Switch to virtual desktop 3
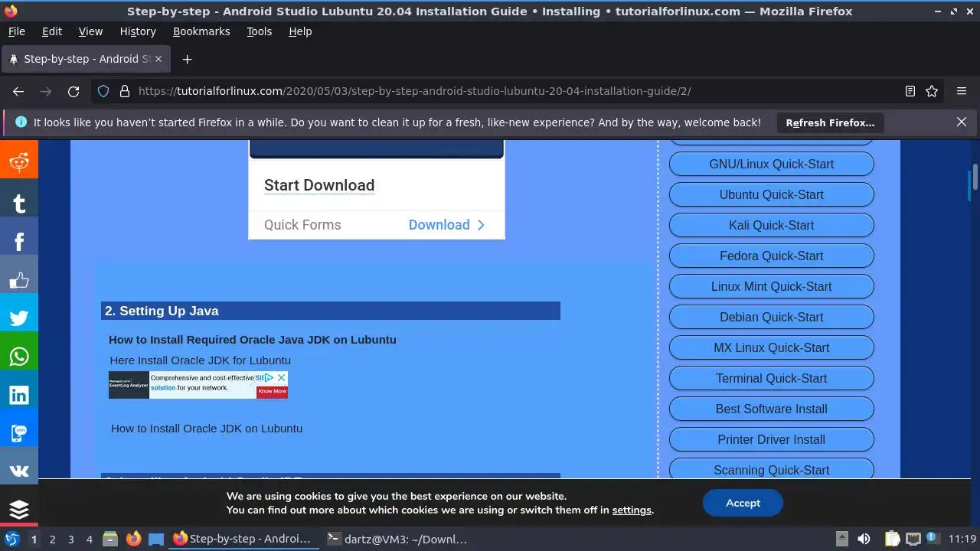Image resolution: width=980 pixels, height=551 pixels. 70,540
